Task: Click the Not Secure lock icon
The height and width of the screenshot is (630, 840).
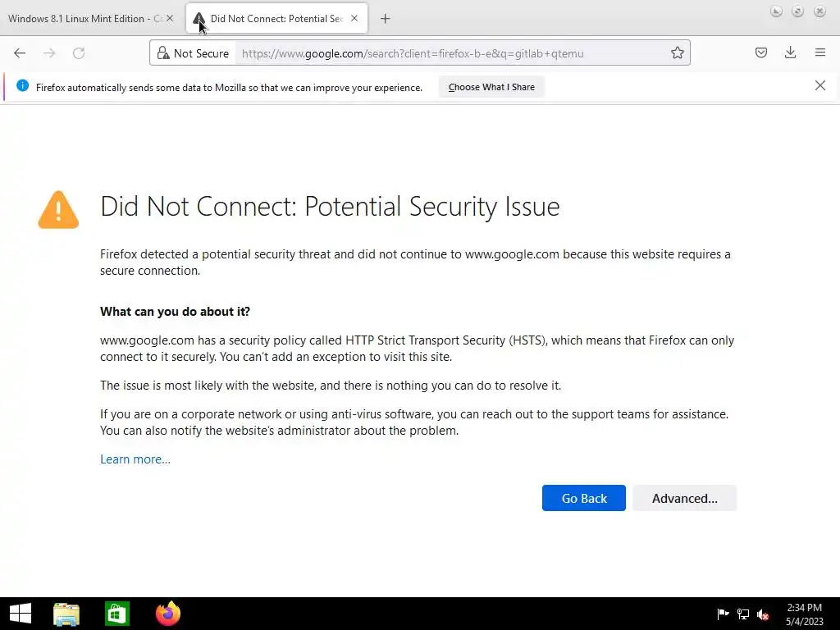Action: pyautogui.click(x=163, y=53)
